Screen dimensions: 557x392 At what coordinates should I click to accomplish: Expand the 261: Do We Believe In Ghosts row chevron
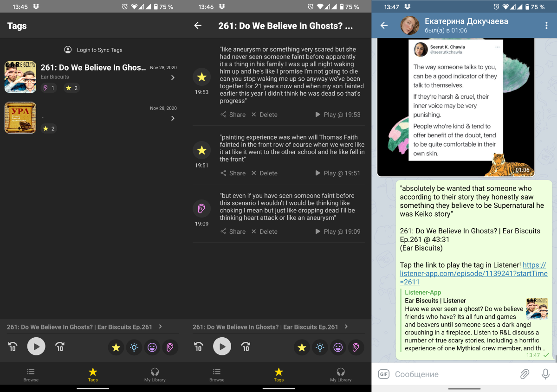[x=173, y=77]
